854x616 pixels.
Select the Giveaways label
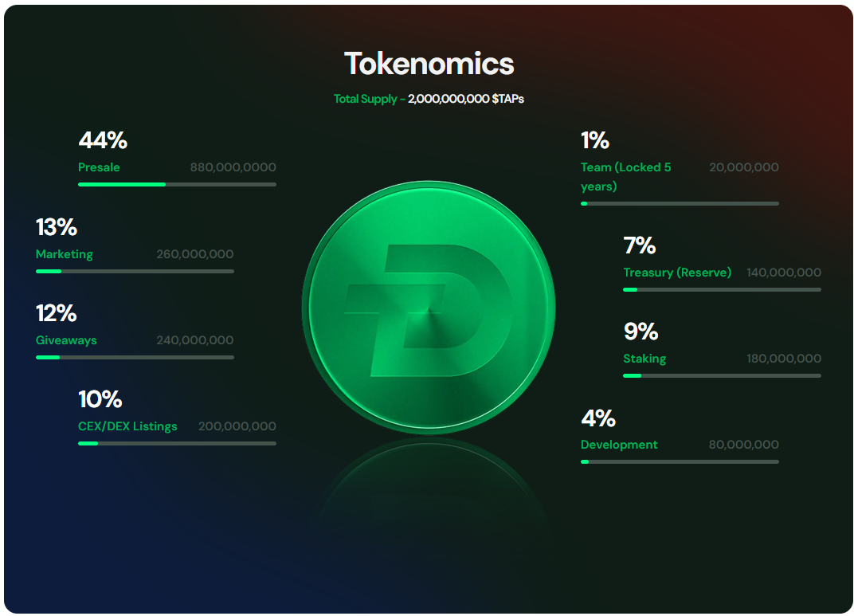click(66, 340)
